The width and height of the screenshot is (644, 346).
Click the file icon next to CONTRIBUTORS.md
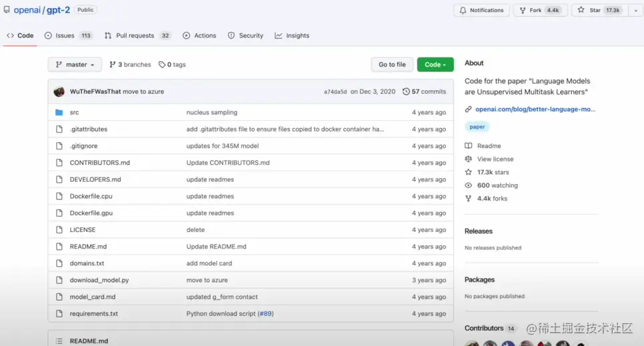[59, 163]
